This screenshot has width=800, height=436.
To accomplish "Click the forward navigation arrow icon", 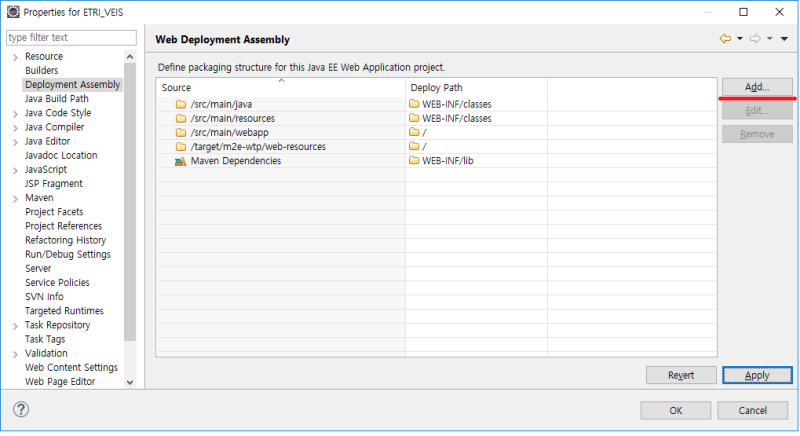I will click(755, 39).
